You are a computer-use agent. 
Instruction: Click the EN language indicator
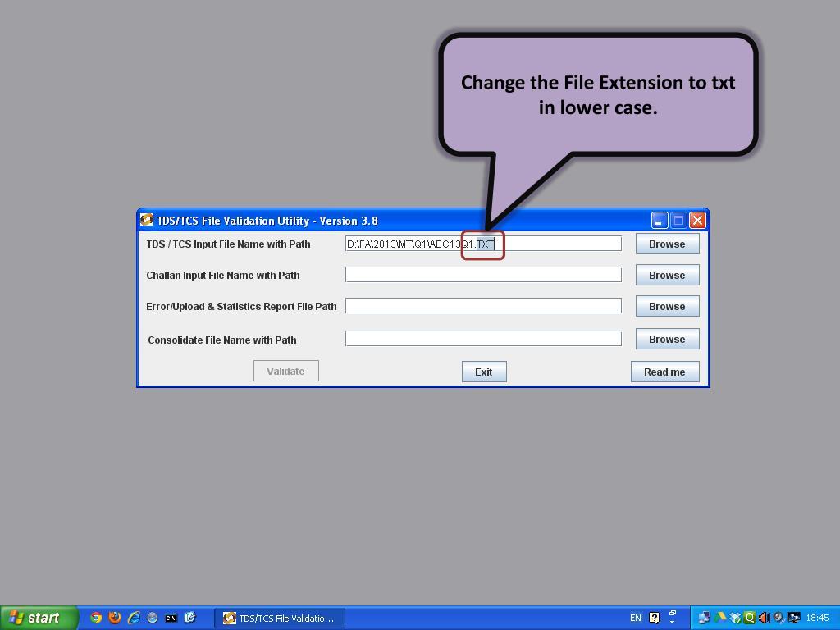pyautogui.click(x=636, y=618)
